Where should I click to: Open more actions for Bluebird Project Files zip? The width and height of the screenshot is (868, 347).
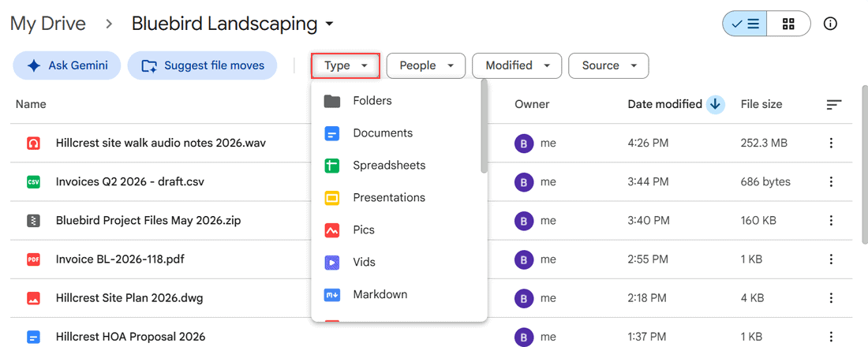point(830,221)
